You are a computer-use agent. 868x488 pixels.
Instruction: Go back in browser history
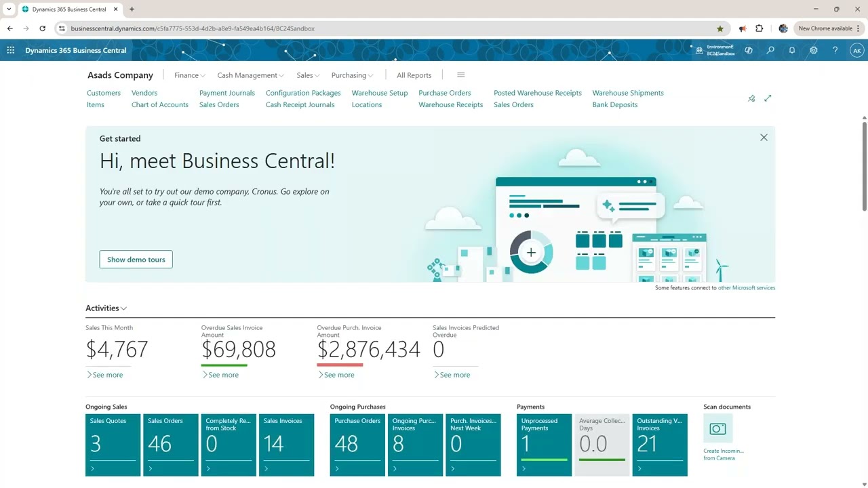10,28
